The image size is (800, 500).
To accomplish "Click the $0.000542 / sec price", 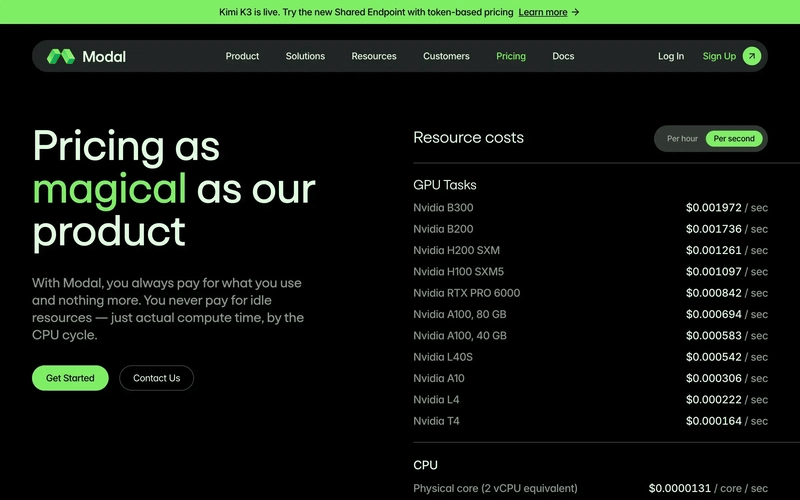I will pos(727,357).
